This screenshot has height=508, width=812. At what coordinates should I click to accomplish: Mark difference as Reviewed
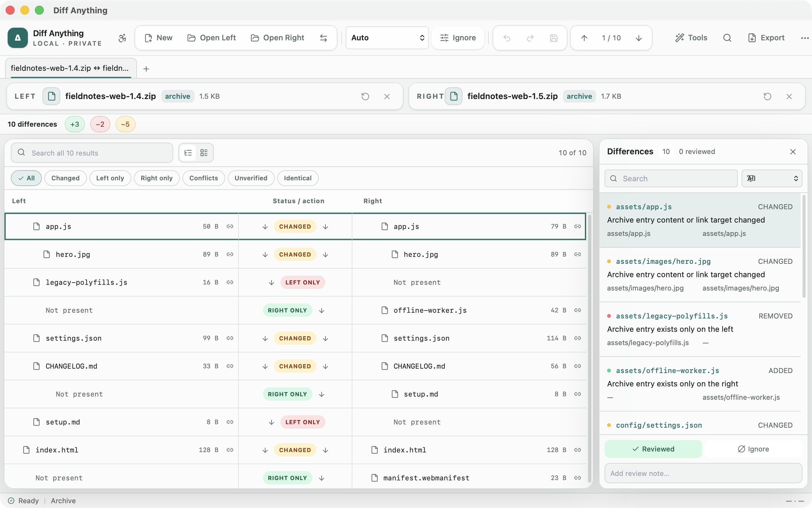pyautogui.click(x=653, y=449)
